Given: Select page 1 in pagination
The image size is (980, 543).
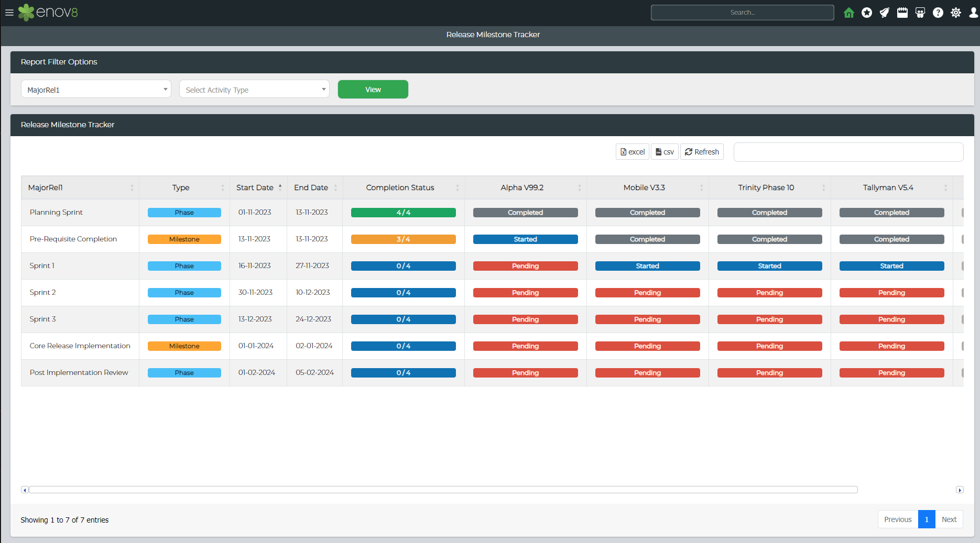Looking at the screenshot, I should pyautogui.click(x=927, y=519).
